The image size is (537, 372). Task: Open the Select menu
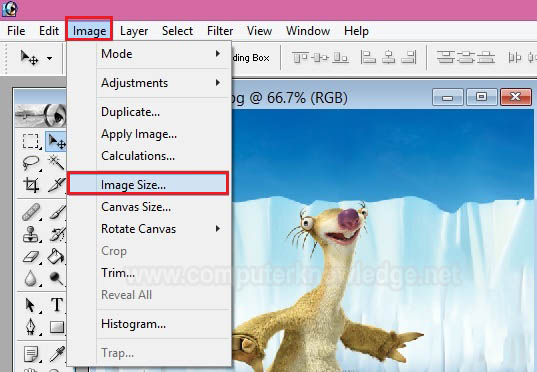click(177, 31)
